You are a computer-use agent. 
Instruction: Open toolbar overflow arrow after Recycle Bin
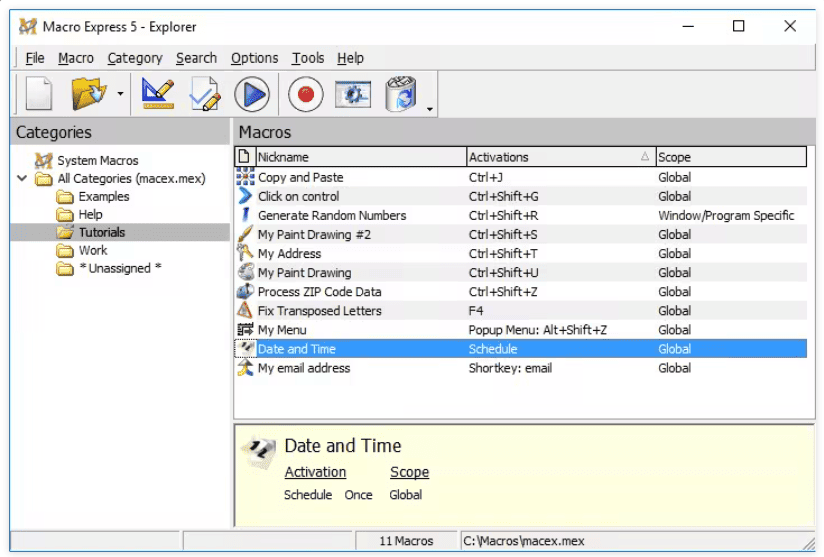430,109
